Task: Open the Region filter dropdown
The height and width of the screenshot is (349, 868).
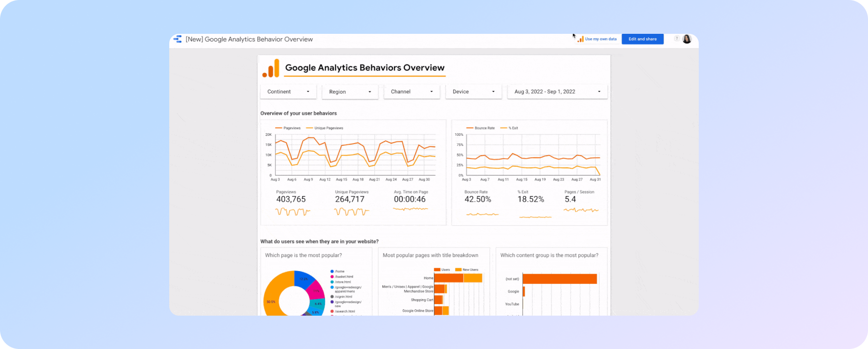Action: pyautogui.click(x=350, y=92)
